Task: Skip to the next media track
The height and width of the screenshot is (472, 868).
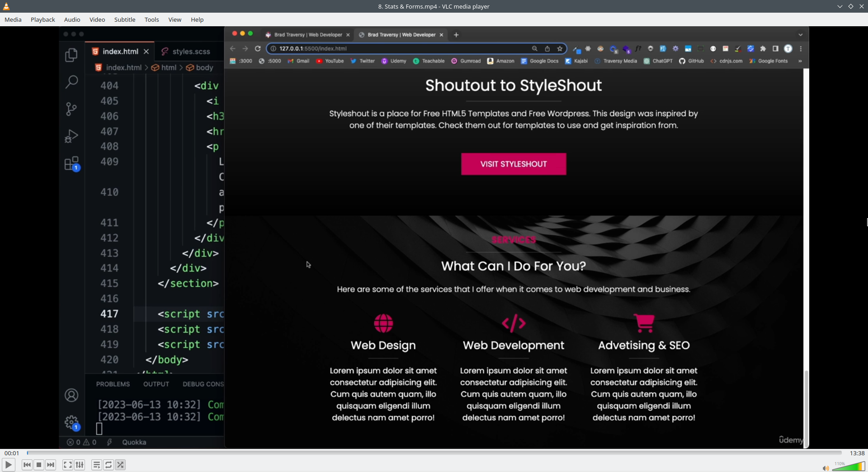Action: pyautogui.click(x=51, y=465)
